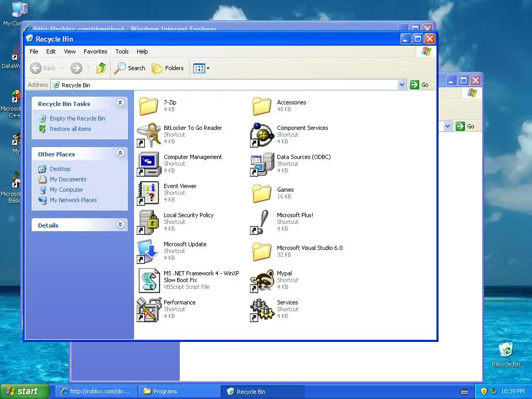Go to My Network Places link
Image resolution: width=532 pixels, height=399 pixels.
click(x=73, y=200)
